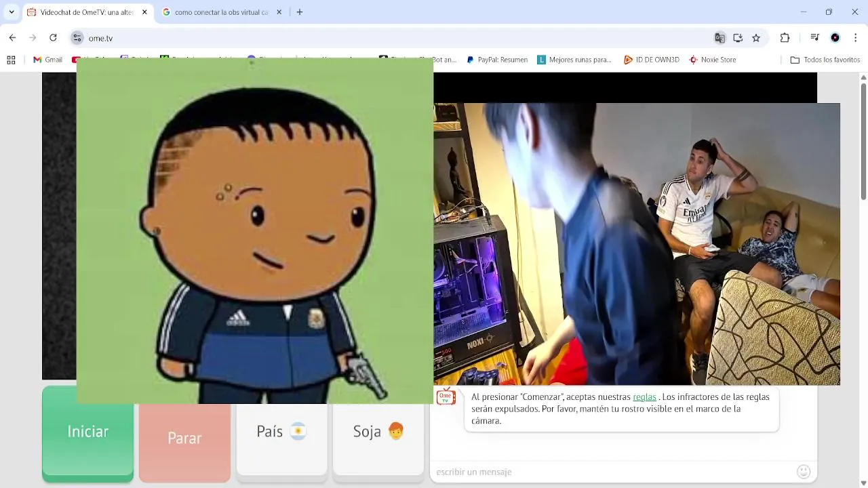Open Mejores runas para... bookmark
This screenshot has height=488, width=868.
click(x=574, y=60)
